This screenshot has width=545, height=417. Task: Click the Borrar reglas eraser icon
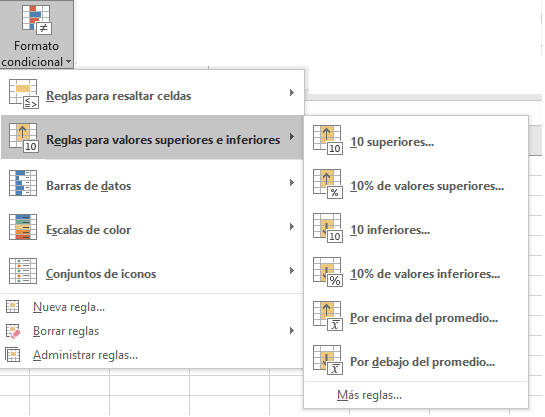tap(13, 331)
